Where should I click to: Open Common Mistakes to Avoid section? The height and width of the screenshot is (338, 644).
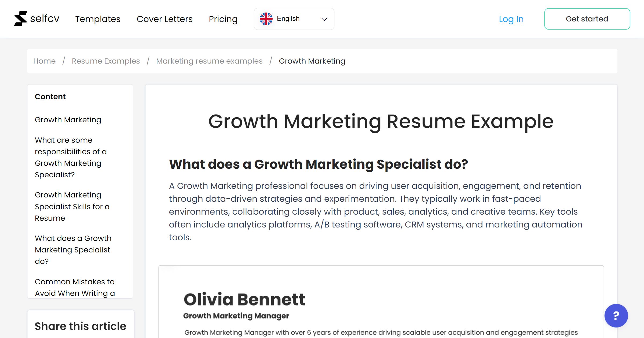click(75, 287)
